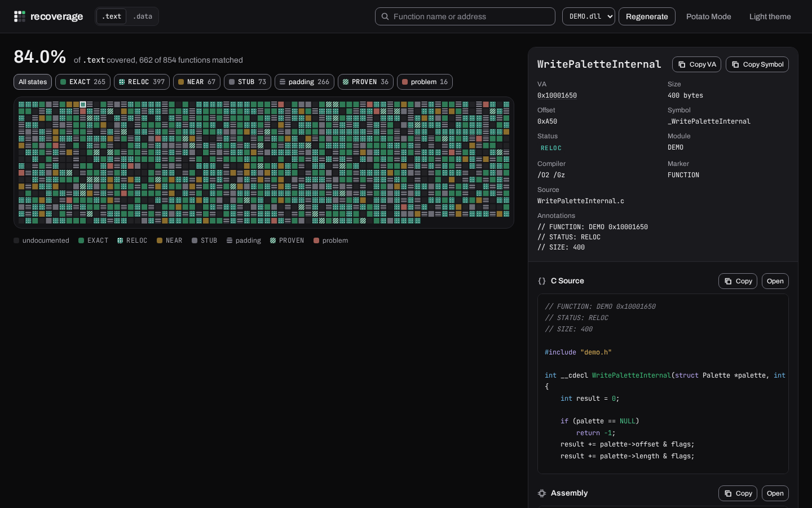This screenshot has height=508, width=812.
Task: Filter by padding 266 entries
Action: tap(304, 82)
